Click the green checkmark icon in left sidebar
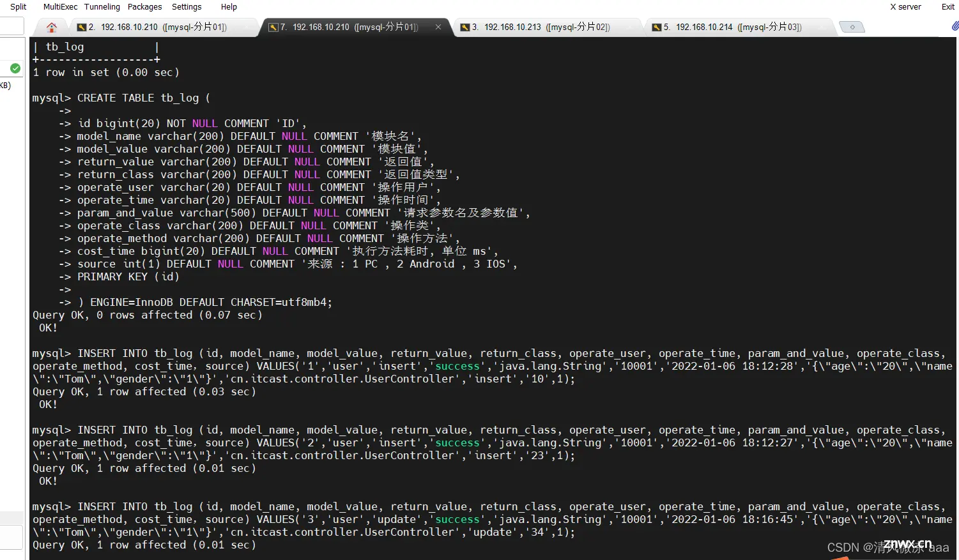Image resolution: width=959 pixels, height=560 pixels. [x=15, y=68]
